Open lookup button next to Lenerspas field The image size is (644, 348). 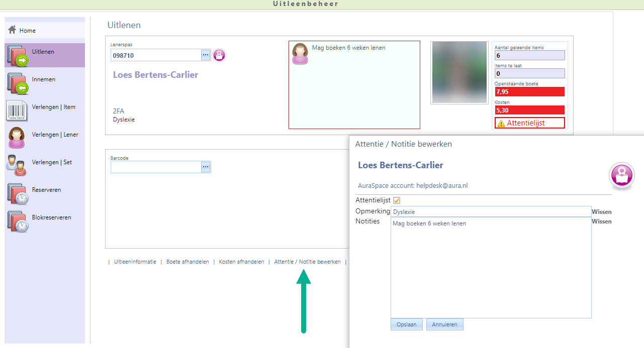(206, 55)
